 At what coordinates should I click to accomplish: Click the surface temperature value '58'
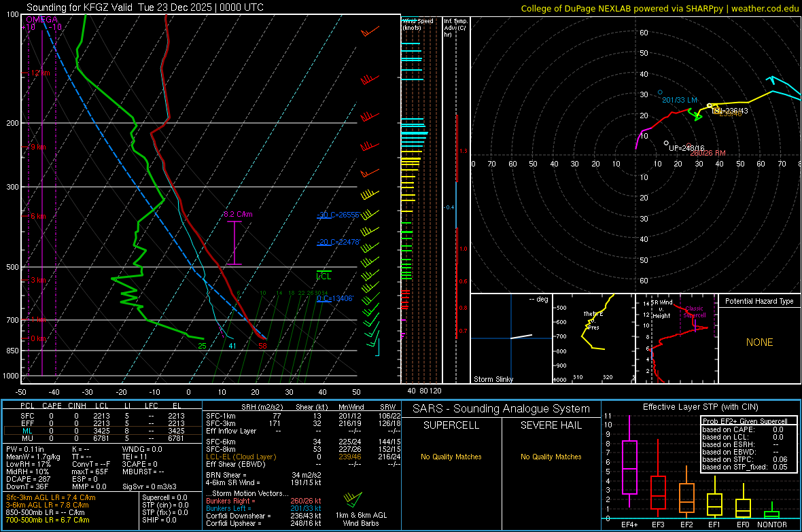pos(262,346)
